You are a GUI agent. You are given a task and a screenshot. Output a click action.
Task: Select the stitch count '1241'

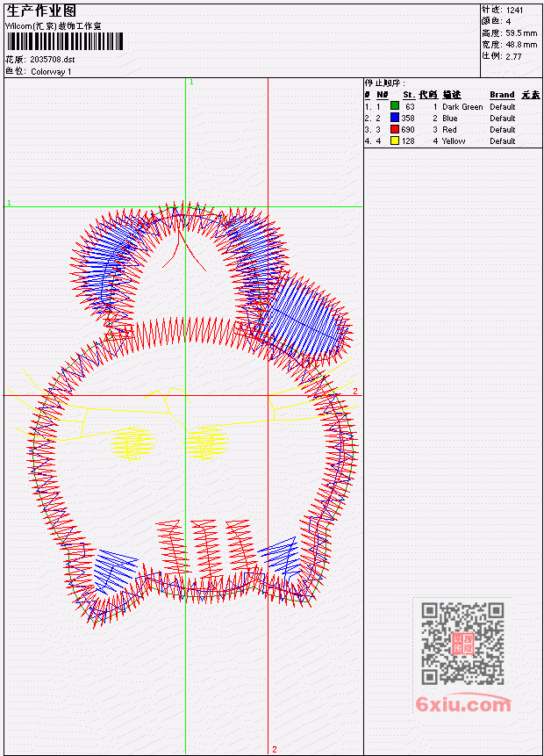[515, 10]
